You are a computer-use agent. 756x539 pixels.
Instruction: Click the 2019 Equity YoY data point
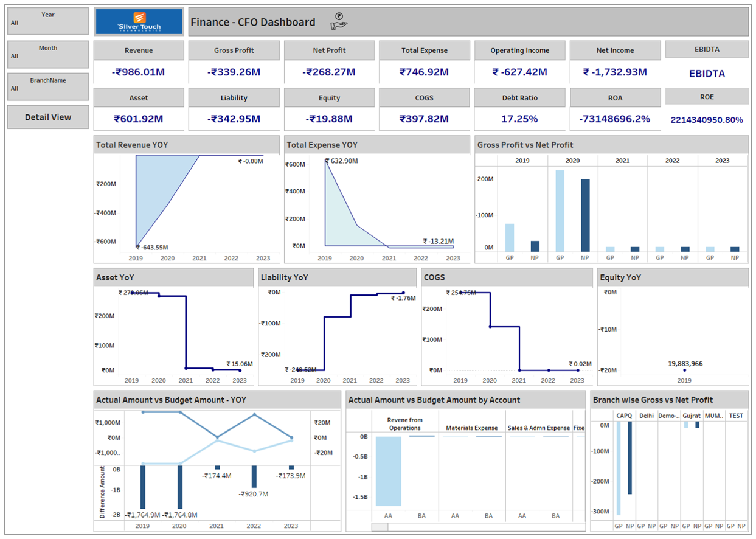click(x=684, y=370)
